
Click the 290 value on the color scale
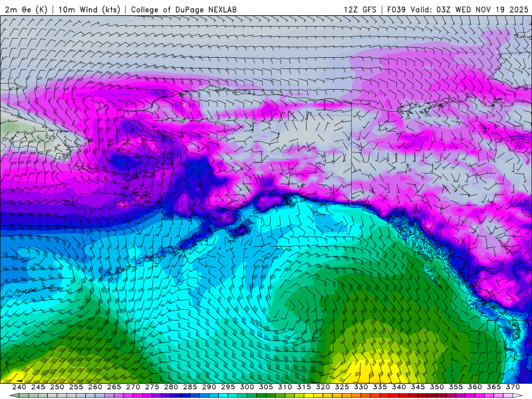pos(209,387)
